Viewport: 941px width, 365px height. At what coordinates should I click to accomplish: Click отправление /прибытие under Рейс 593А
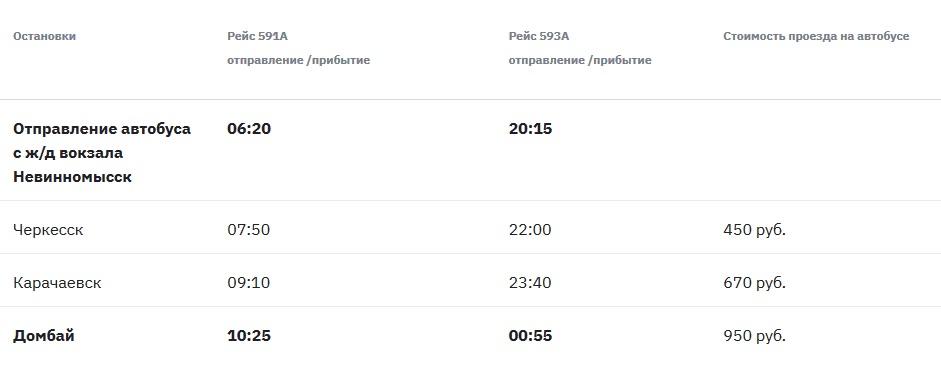click(x=580, y=60)
